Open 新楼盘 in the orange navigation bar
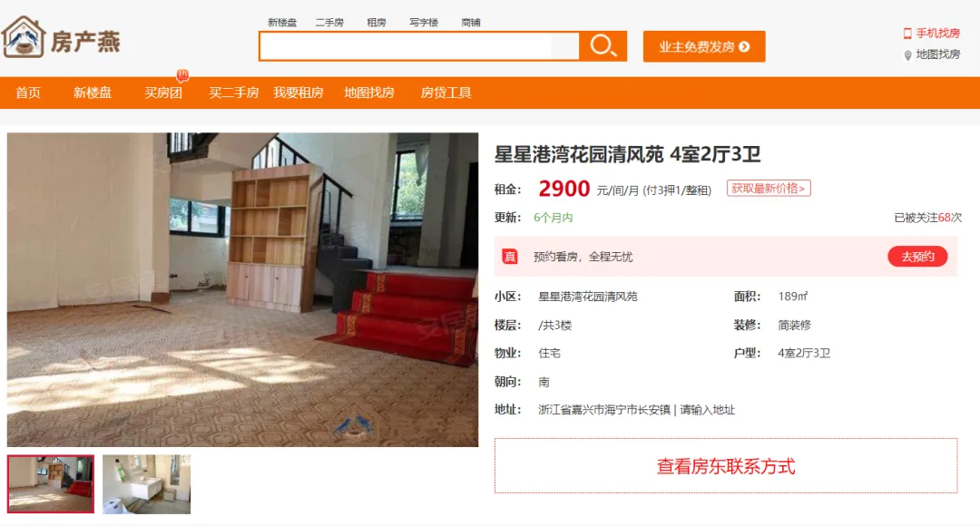Image resolution: width=980 pixels, height=526 pixels. pyautogui.click(x=92, y=93)
